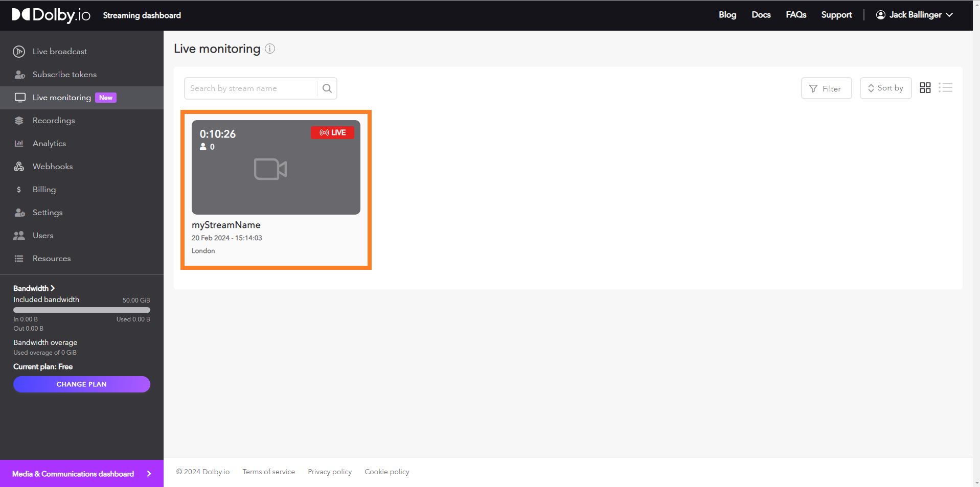
Task: Switch to list view
Action: tap(946, 88)
